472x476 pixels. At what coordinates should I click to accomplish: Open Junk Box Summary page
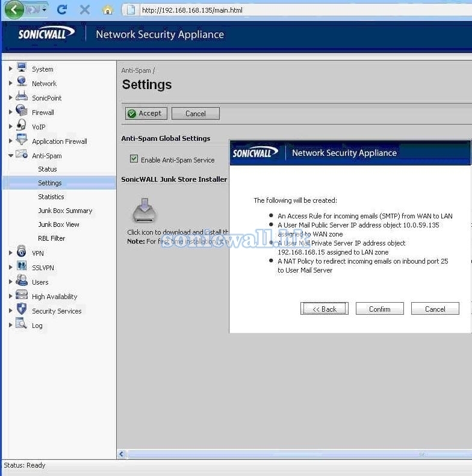pyautogui.click(x=65, y=211)
